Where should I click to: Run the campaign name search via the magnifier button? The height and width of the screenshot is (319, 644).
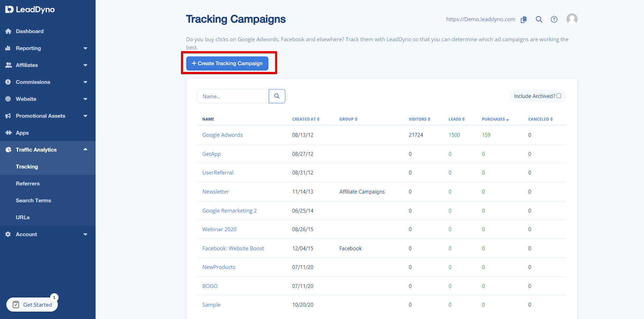277,96
